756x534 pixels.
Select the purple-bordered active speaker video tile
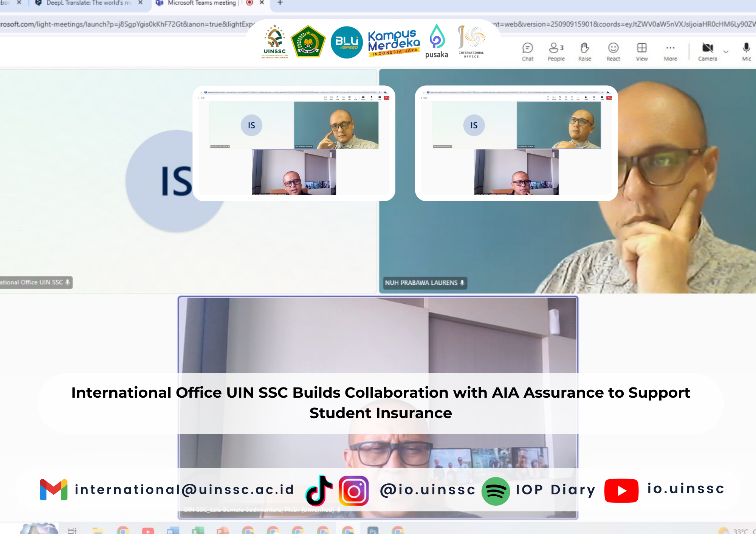point(378,407)
